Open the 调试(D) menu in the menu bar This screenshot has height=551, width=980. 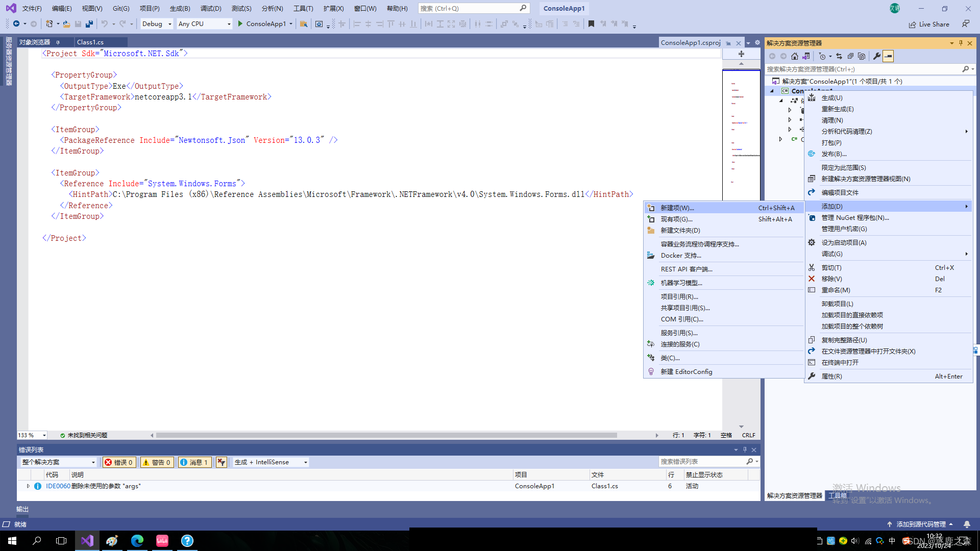[x=211, y=9]
